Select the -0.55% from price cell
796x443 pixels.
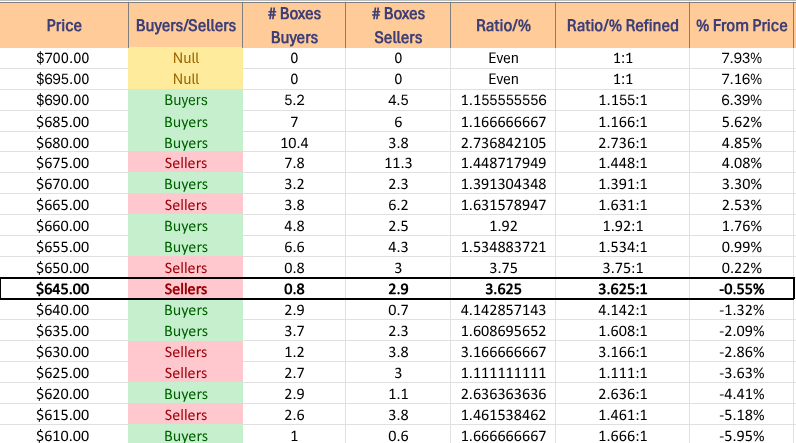[x=741, y=289]
